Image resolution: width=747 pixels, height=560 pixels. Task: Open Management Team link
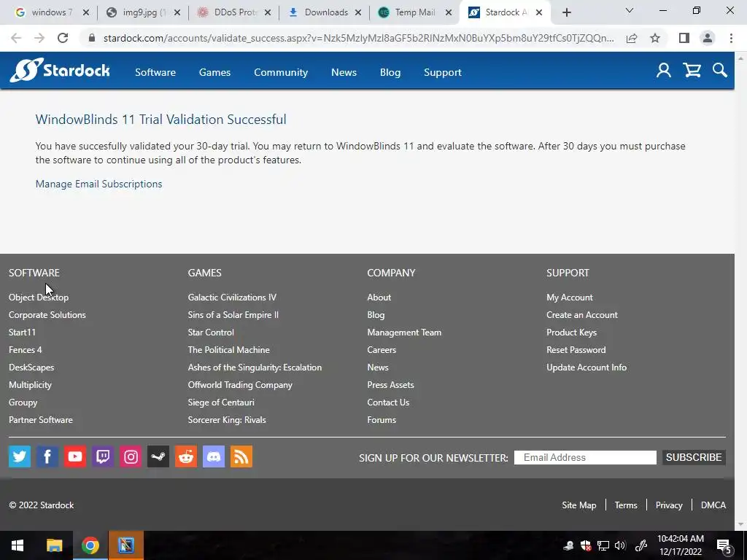(x=404, y=332)
